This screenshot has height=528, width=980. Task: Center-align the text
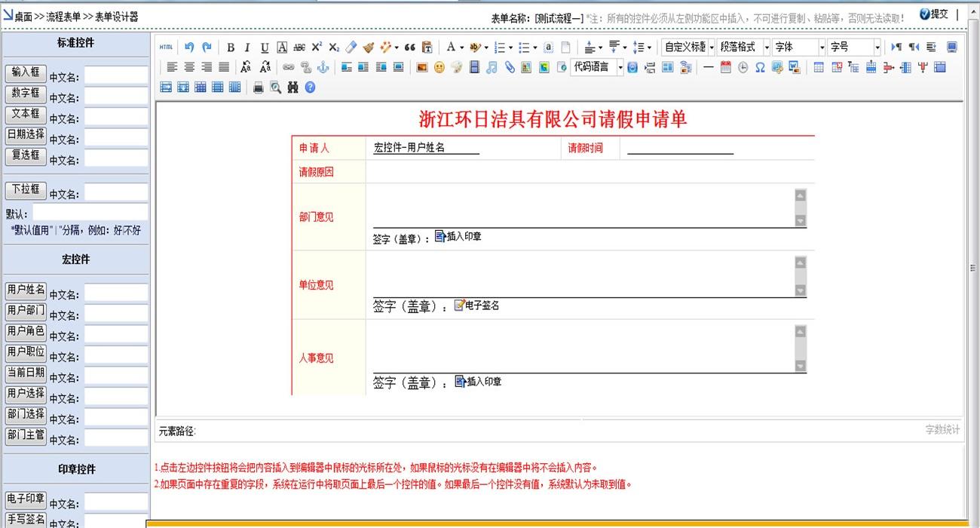tap(189, 67)
